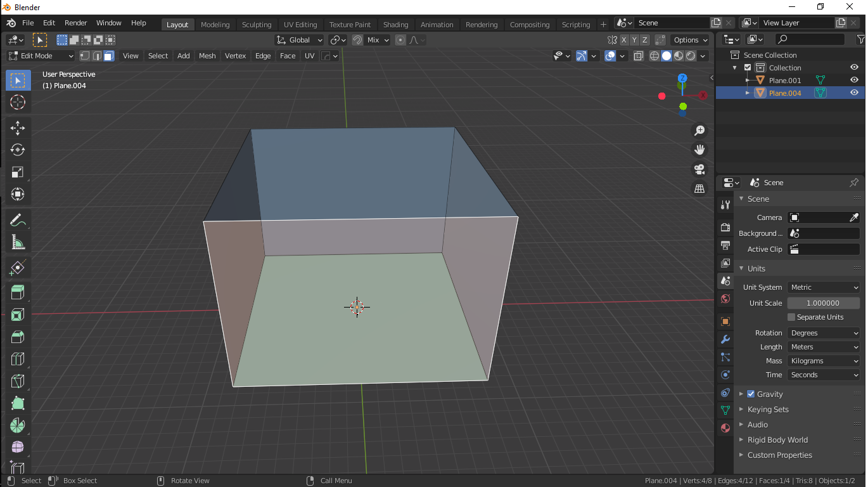This screenshot has width=868, height=487.
Task: Open the Global transform orientation dropdown
Action: [299, 40]
